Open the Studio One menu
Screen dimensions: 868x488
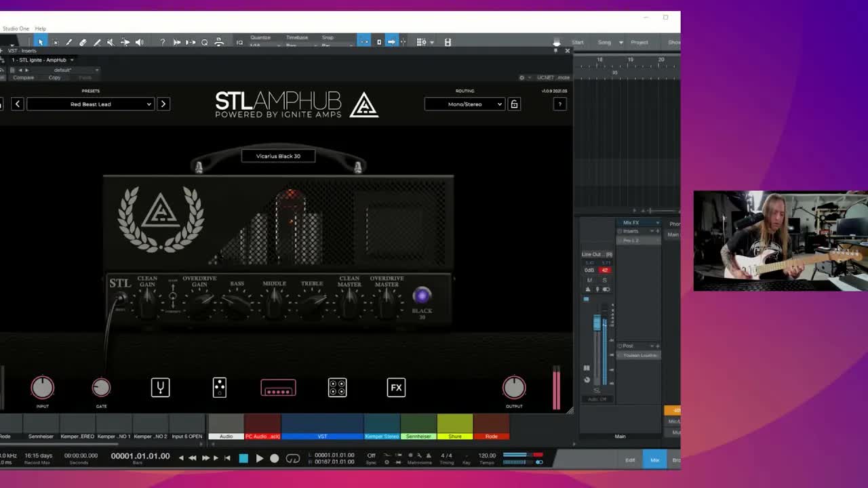tap(15, 28)
